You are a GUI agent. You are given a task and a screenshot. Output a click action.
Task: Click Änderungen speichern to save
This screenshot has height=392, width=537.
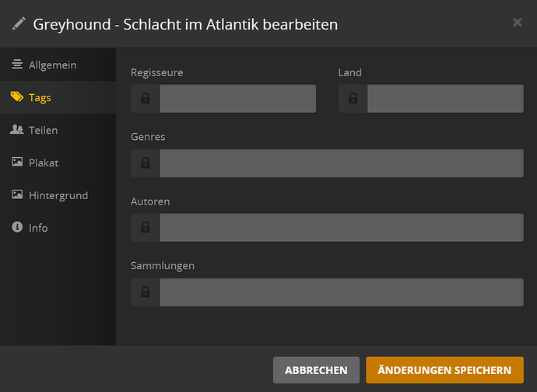[x=444, y=370]
